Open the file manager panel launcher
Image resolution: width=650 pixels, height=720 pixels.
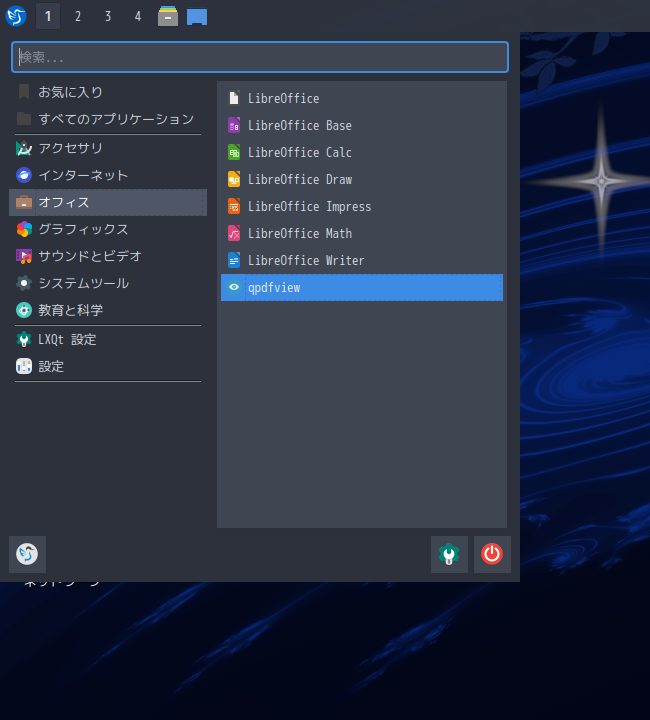coord(168,16)
